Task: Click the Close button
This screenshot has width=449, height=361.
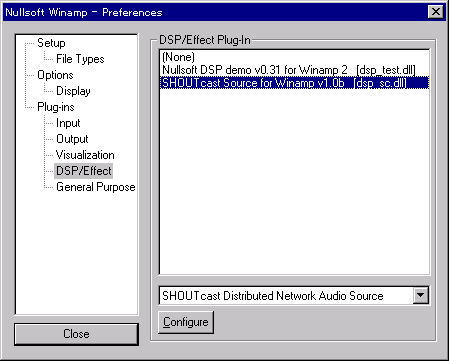Action: (x=76, y=334)
